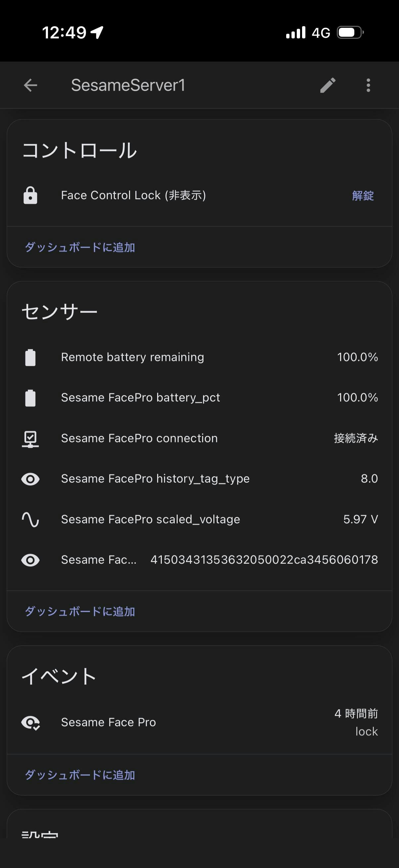The image size is (399, 868).
Task: Add the コントロール card to dashboard
Action: (80, 247)
